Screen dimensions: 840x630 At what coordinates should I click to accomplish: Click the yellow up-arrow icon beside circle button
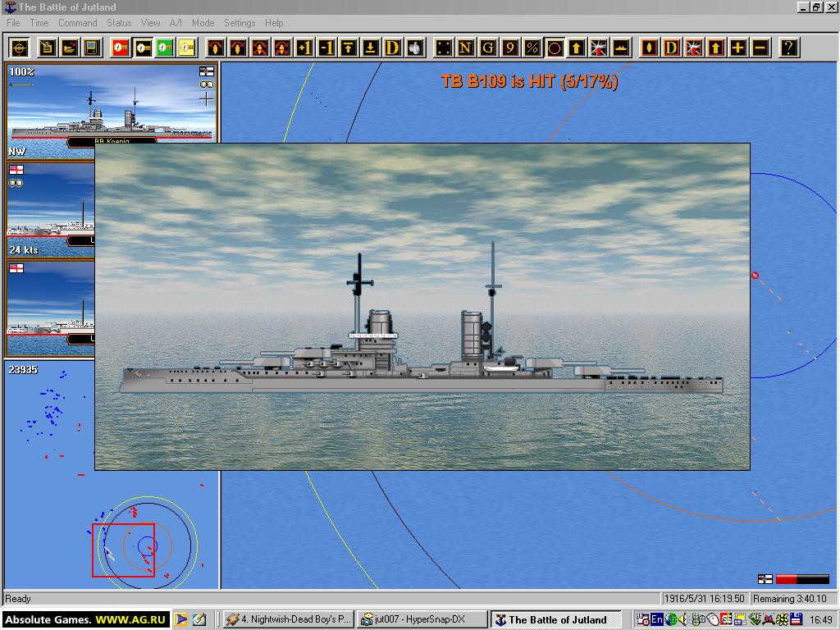577,48
